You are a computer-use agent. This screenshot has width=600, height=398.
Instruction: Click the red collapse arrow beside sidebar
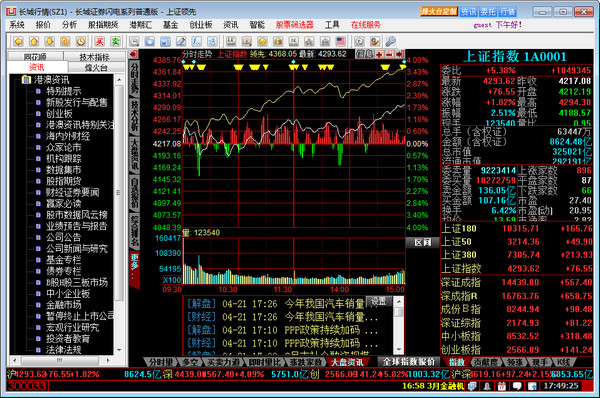134,54
